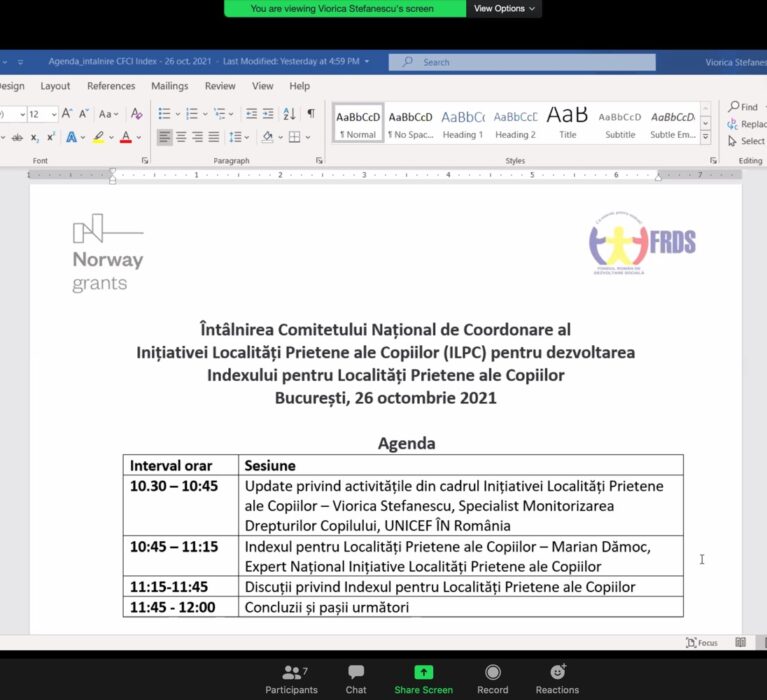Align text right

[x=197, y=137]
